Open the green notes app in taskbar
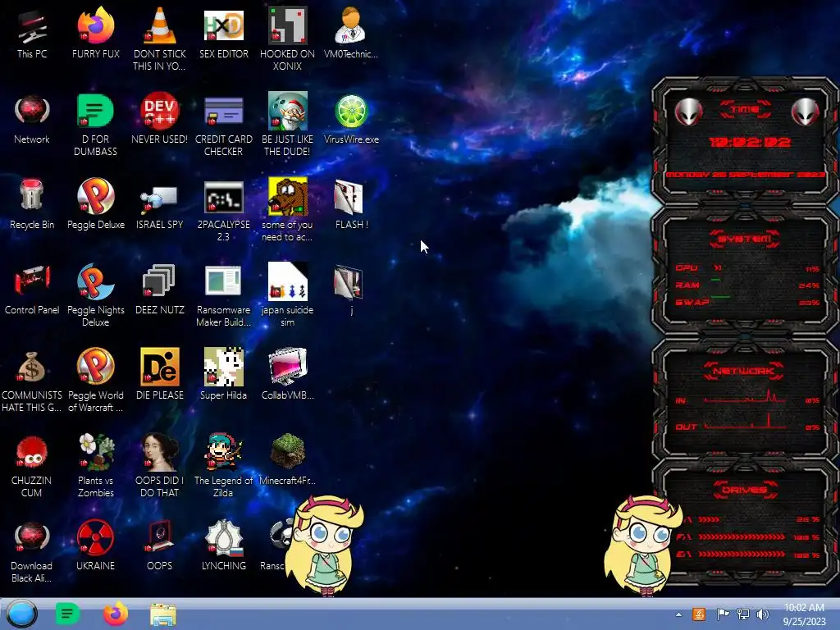840x630 pixels. [67, 614]
